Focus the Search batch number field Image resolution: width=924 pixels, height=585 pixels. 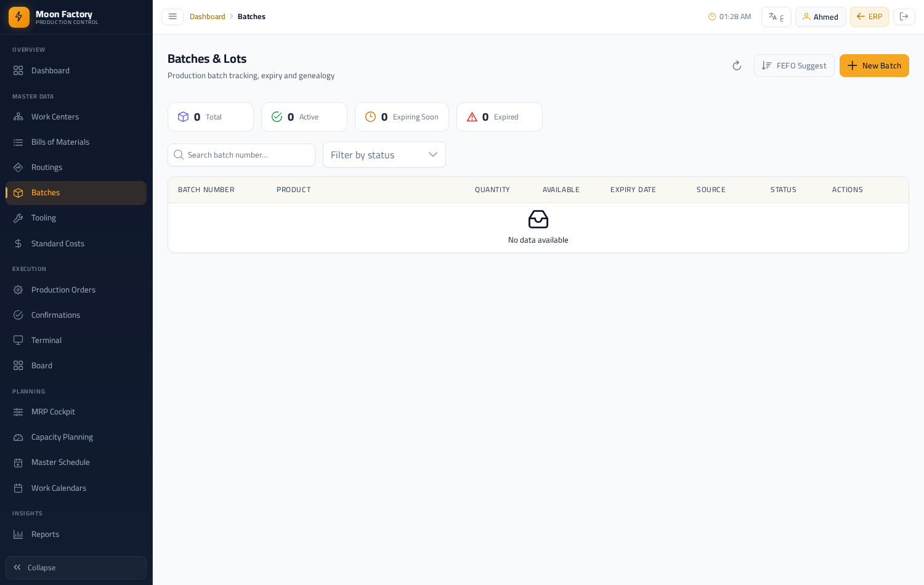point(241,155)
